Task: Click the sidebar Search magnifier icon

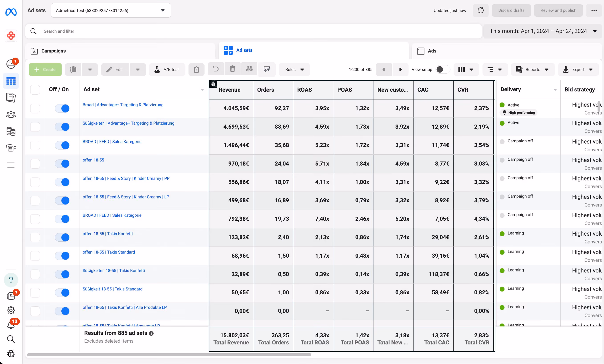Action: coord(11,339)
